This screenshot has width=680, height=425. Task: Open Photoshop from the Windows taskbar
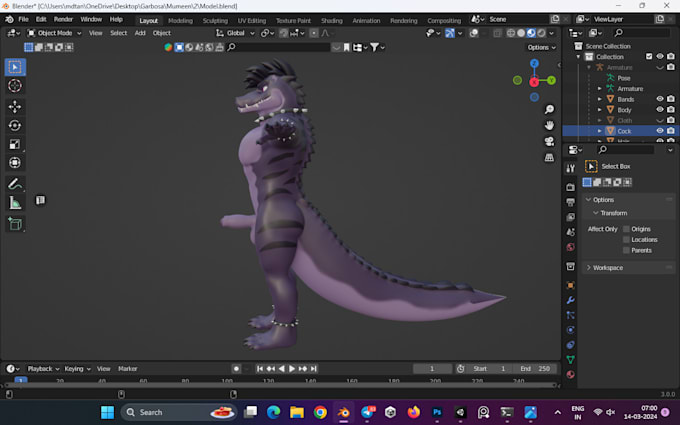(437, 412)
